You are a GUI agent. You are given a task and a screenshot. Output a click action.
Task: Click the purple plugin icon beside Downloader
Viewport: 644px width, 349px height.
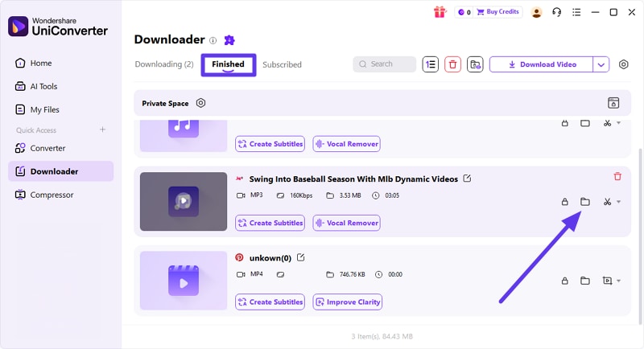coord(229,39)
